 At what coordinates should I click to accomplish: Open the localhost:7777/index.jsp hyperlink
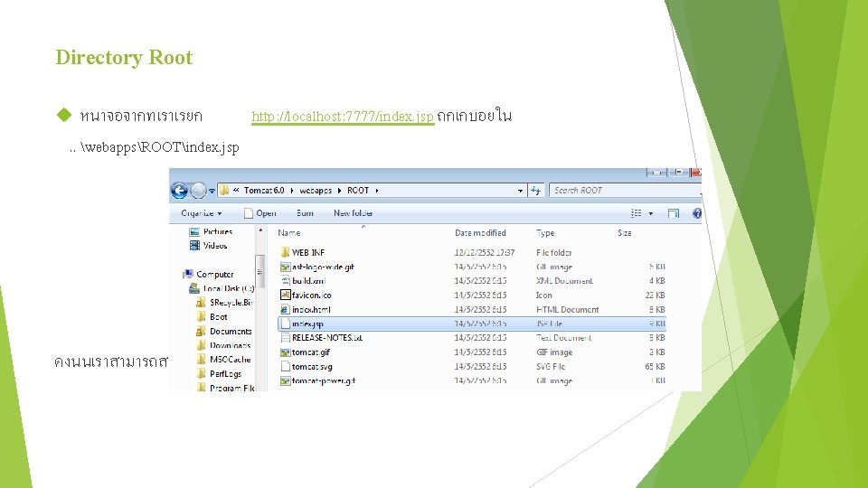pyautogui.click(x=342, y=117)
